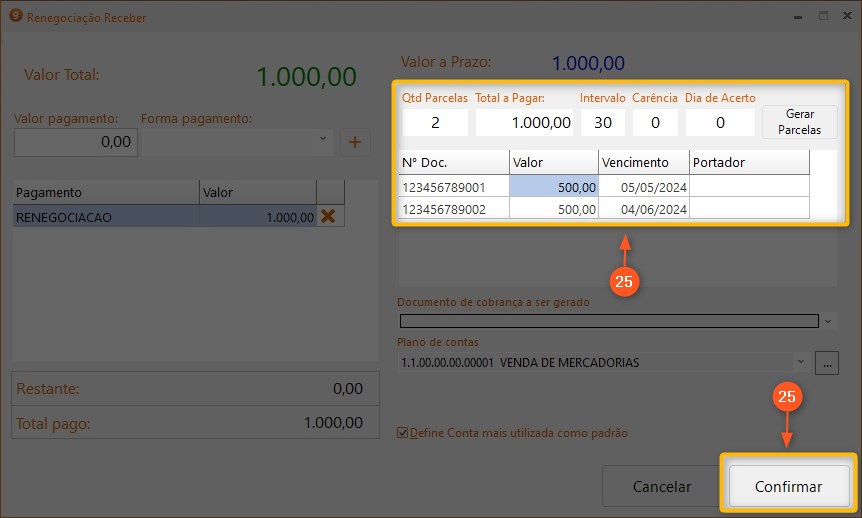This screenshot has height=518, width=862.
Task: Open the Plano de contas dropdown
Action: click(x=801, y=362)
